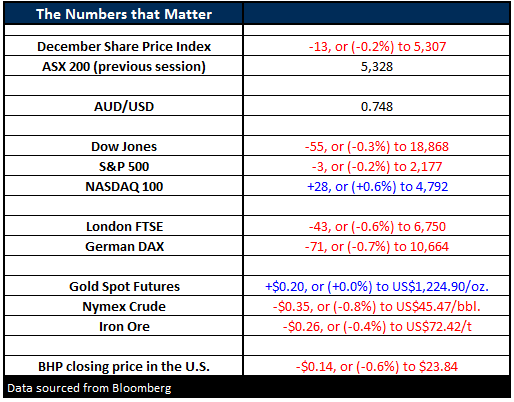
Task: Click the Gold Spot Futures label
Action: click(124, 286)
